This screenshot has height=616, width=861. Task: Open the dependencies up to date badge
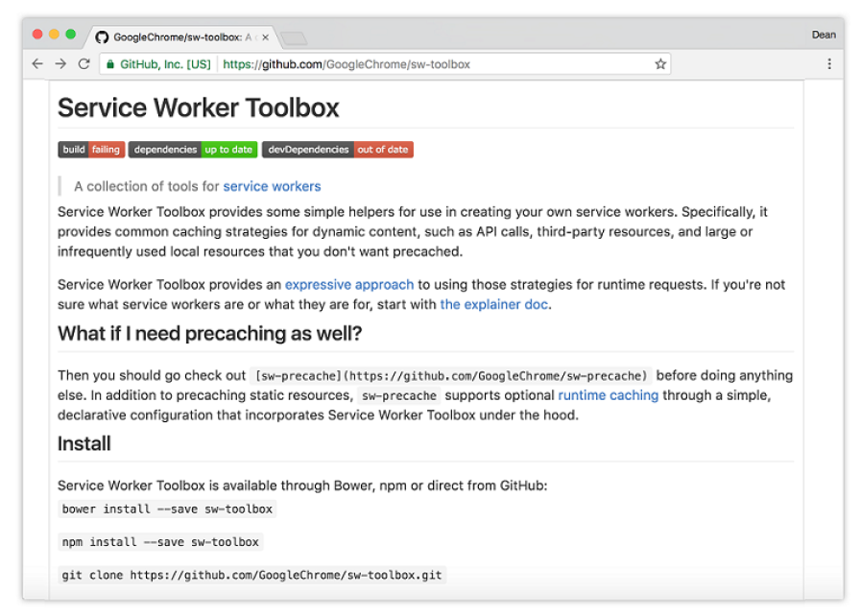(193, 150)
